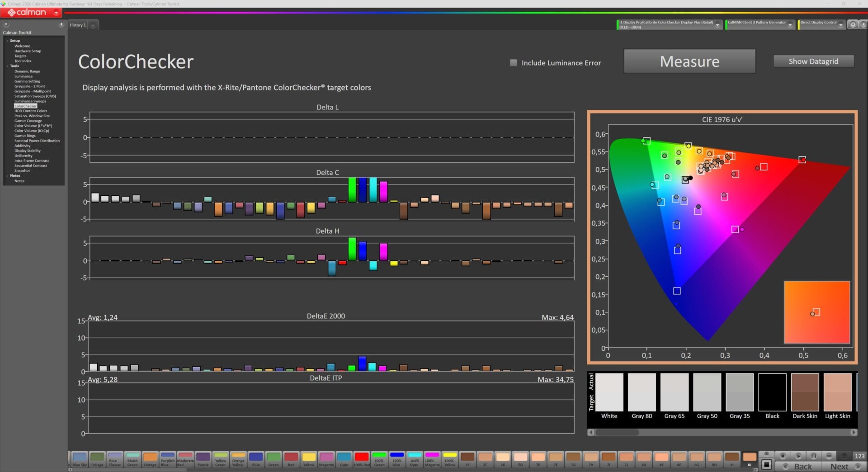
Task: Click the black square pattern icon
Action: click(x=766, y=464)
